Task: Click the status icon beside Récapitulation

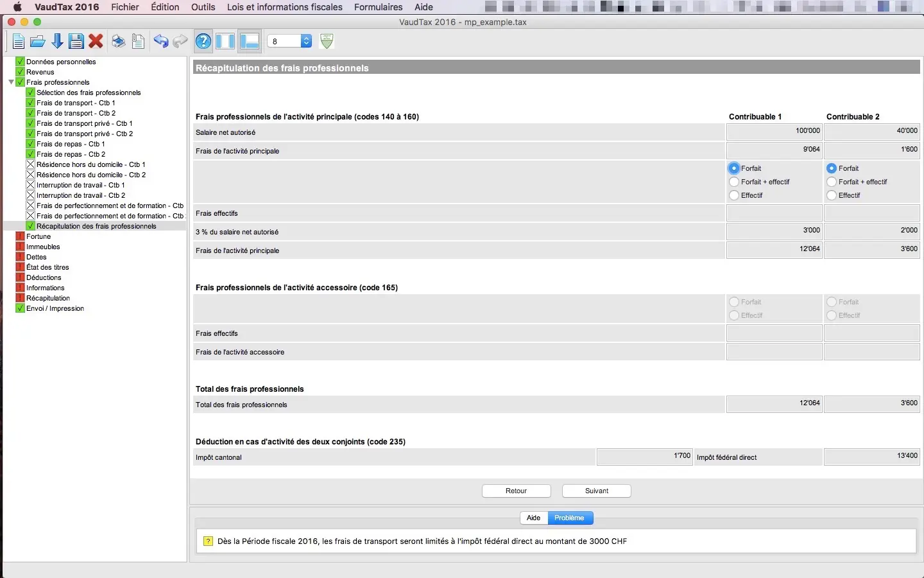Action: [x=20, y=298]
